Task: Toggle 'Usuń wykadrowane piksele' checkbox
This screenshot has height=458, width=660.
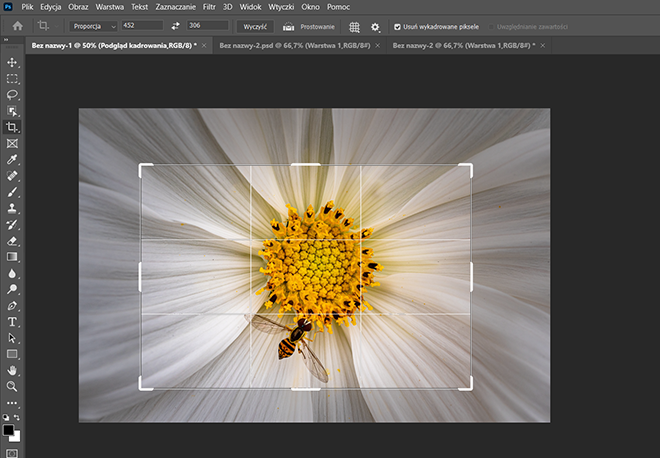Action: [x=397, y=27]
